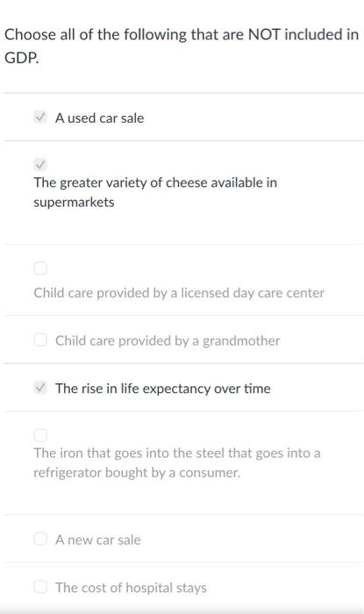Click the word 'GDP.' in the question heading
The image size is (364, 614).
point(22,58)
